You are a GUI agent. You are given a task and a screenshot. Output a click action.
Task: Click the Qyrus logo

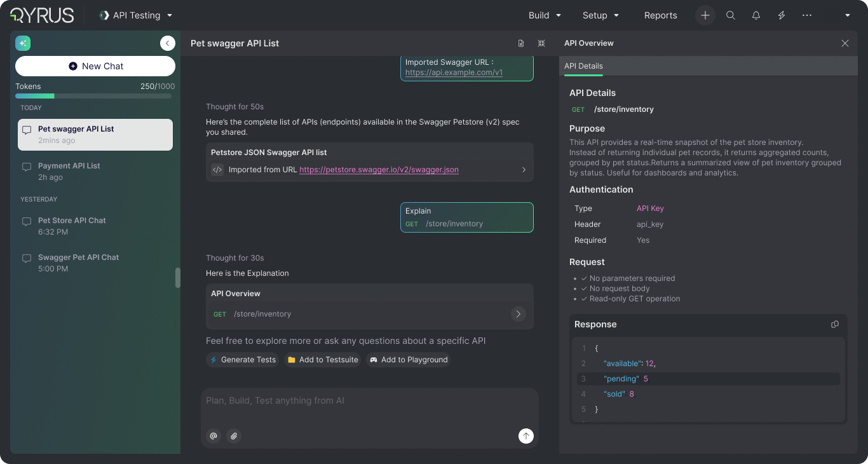tap(42, 15)
